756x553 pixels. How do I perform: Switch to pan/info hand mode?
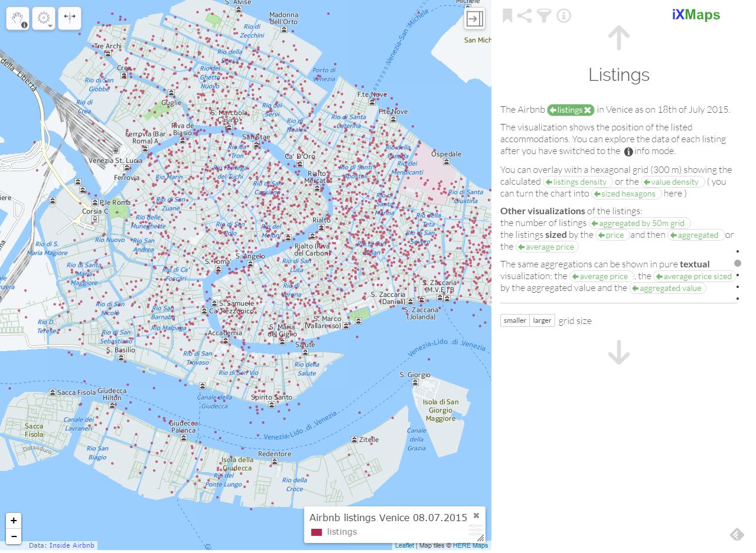point(18,18)
